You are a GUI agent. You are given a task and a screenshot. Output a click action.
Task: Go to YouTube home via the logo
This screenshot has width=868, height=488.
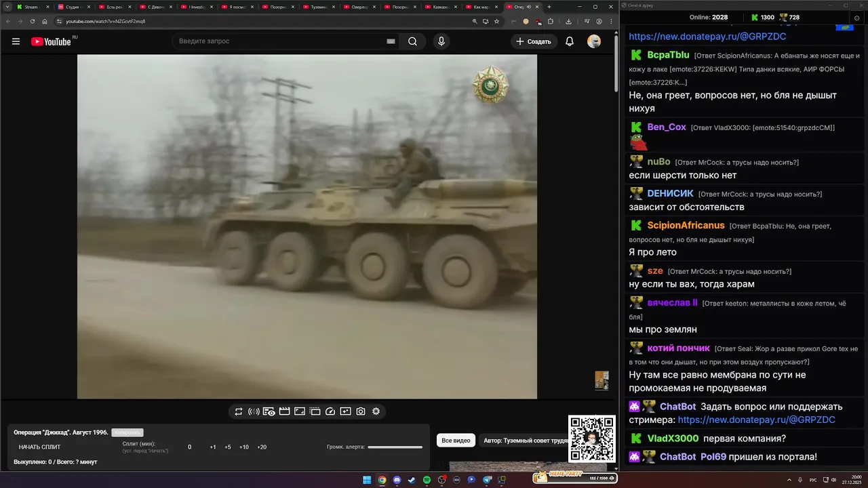pyautogui.click(x=51, y=41)
